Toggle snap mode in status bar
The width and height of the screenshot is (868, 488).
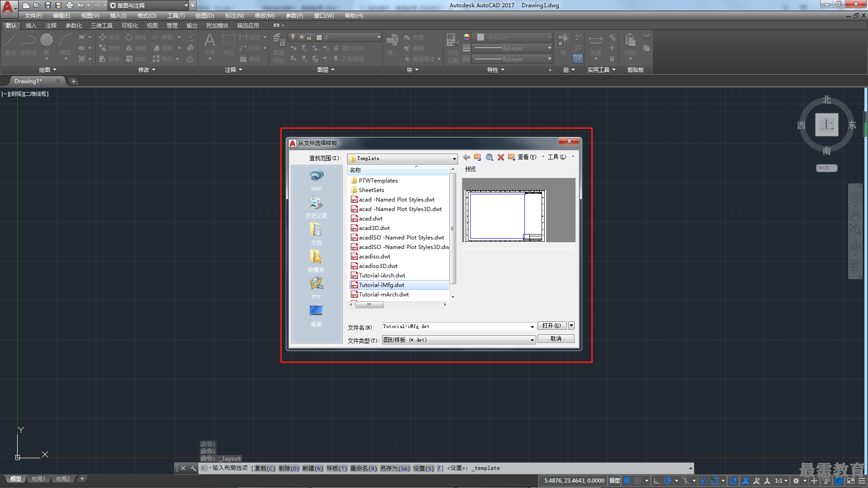(637, 481)
